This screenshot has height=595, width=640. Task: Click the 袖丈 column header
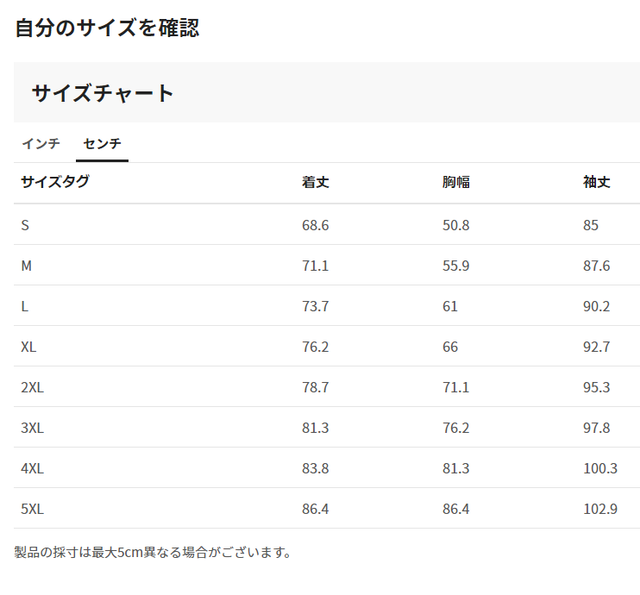597,182
